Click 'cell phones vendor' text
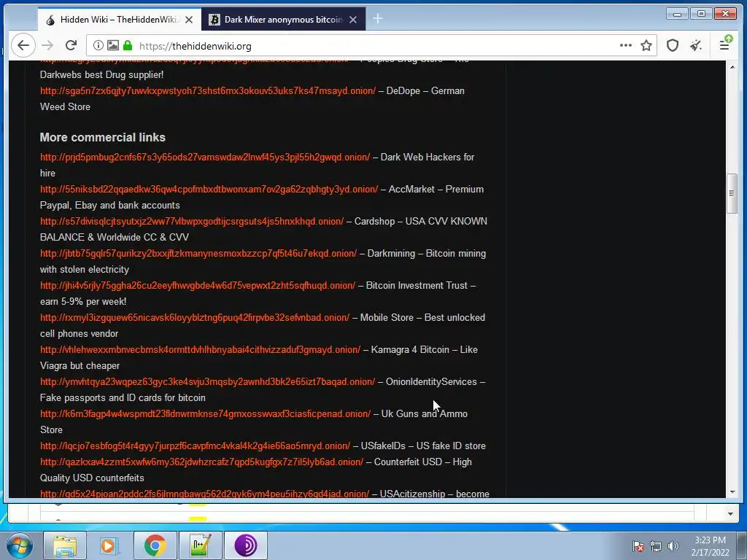Image resolution: width=747 pixels, height=560 pixels. pos(79,333)
